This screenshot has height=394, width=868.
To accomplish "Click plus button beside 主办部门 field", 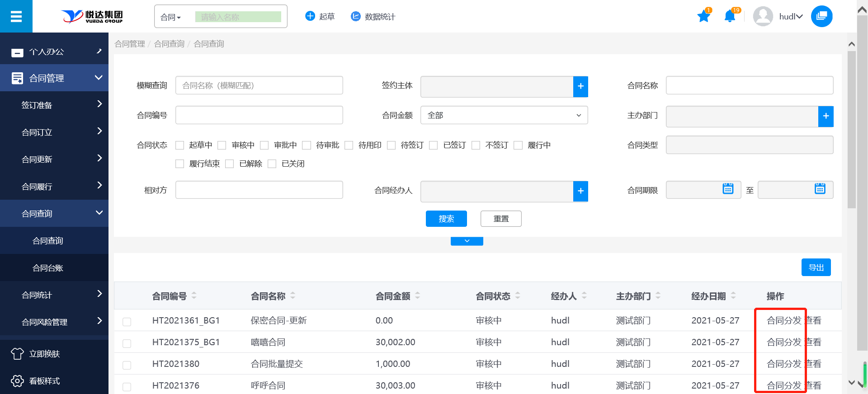I will pos(826,116).
